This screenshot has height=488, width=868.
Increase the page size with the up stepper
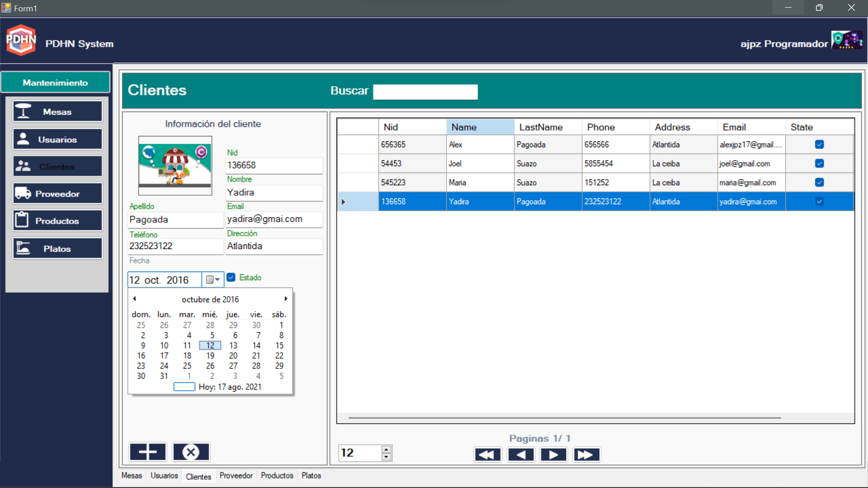click(386, 449)
